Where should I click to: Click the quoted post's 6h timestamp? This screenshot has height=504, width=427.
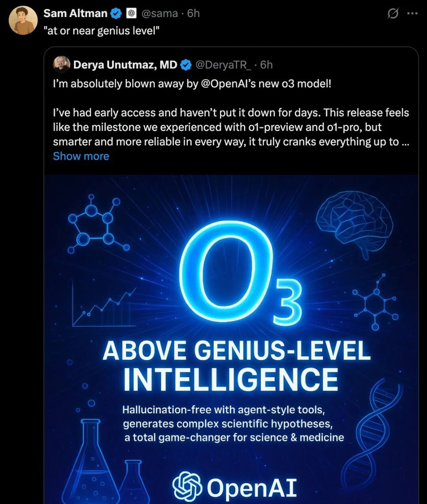[266, 65]
